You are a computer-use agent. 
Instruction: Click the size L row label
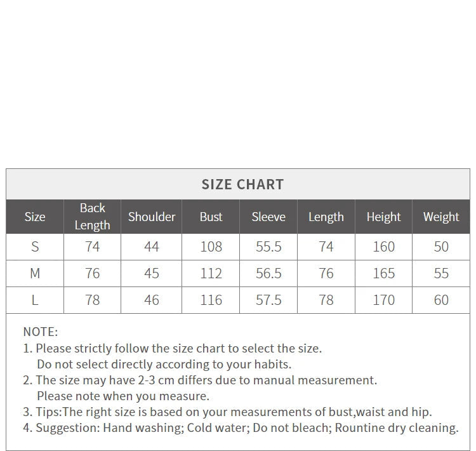pos(35,300)
